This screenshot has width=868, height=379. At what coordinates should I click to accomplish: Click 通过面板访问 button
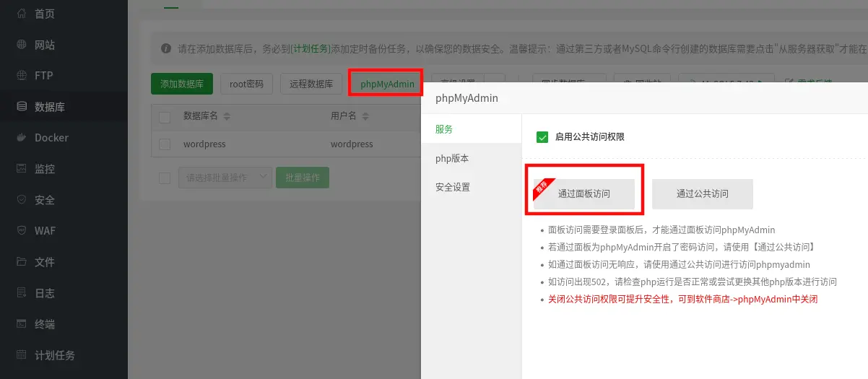click(584, 193)
